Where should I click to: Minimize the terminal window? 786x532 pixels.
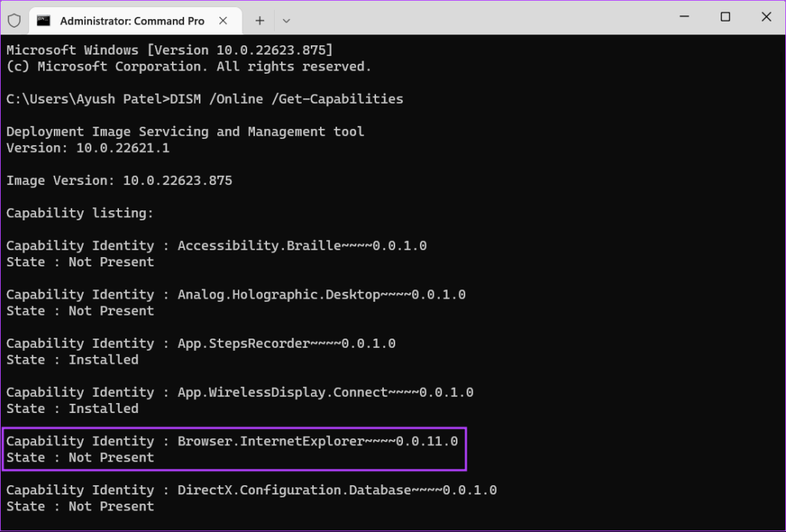pos(684,17)
